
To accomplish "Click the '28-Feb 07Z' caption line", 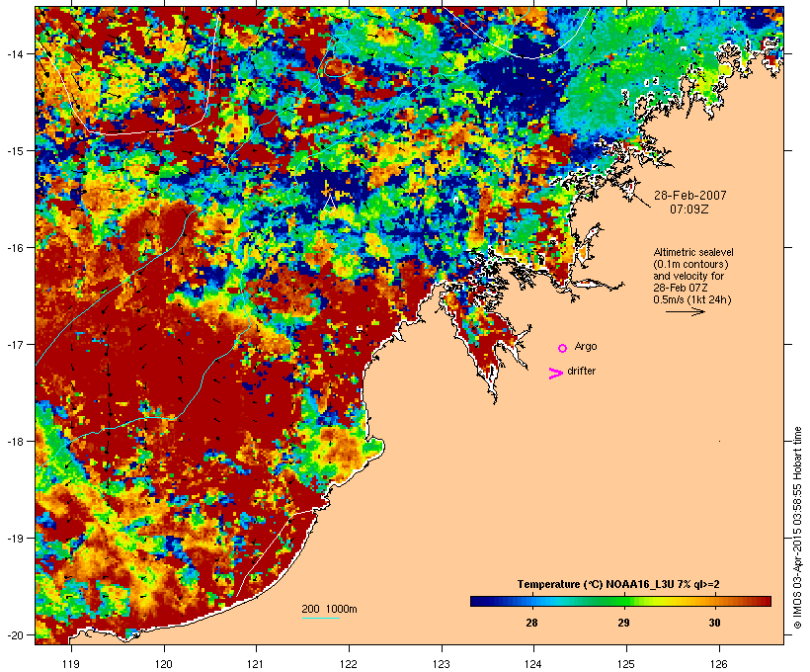I will (x=681, y=288).
